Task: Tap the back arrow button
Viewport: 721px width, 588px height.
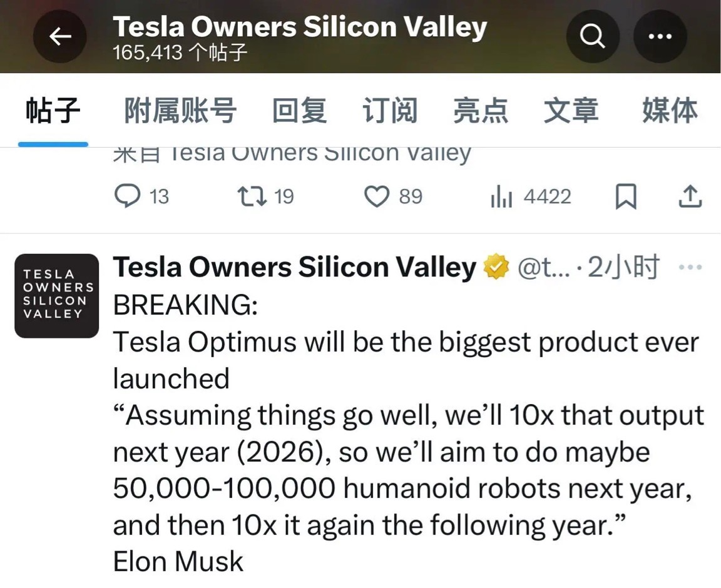Action: pyautogui.click(x=60, y=36)
